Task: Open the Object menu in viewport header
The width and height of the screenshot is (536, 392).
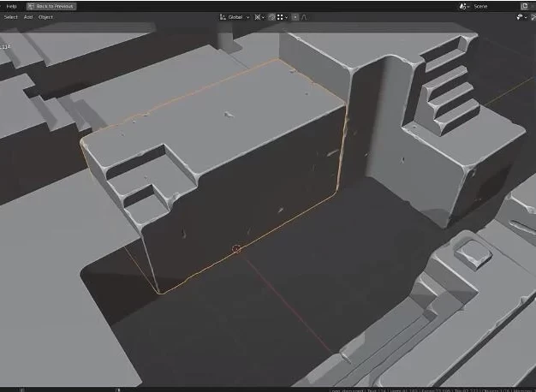Action: point(45,17)
